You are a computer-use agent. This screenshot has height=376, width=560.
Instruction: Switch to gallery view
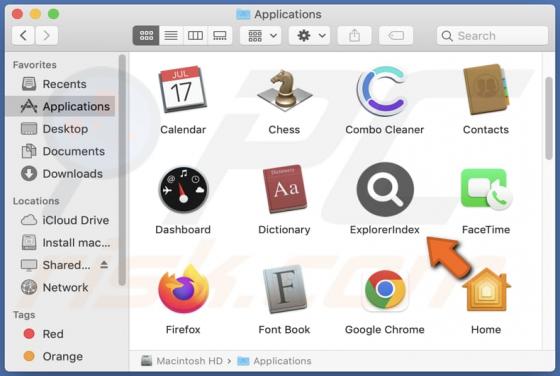(220, 35)
